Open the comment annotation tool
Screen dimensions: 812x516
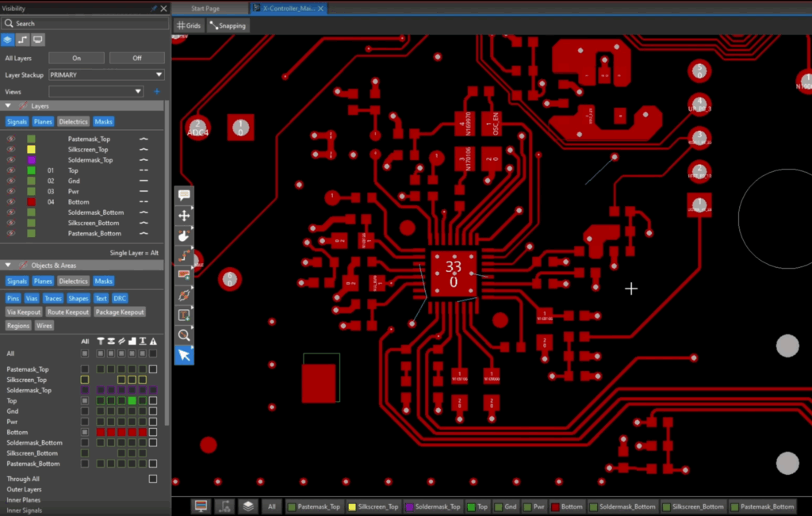point(184,196)
